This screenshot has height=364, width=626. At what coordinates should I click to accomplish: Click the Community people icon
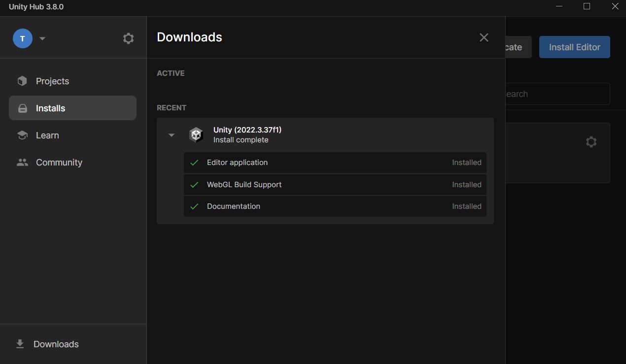[x=22, y=162]
